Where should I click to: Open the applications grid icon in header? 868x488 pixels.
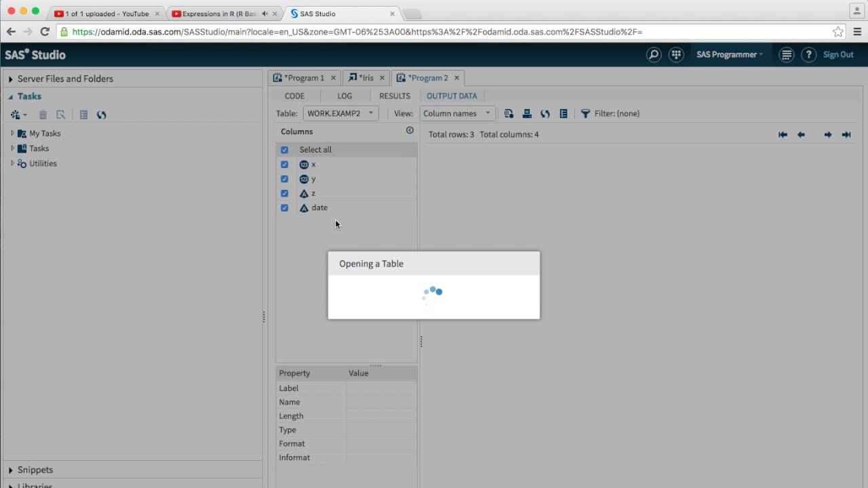click(x=675, y=55)
